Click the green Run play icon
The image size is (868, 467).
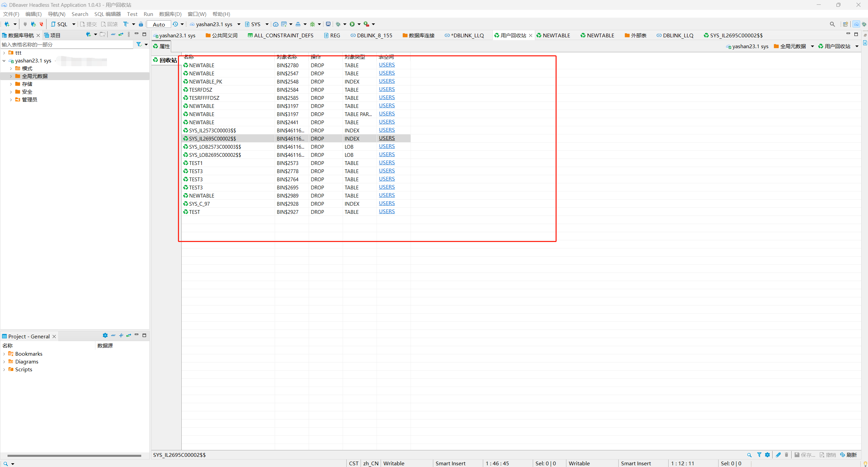(x=352, y=24)
